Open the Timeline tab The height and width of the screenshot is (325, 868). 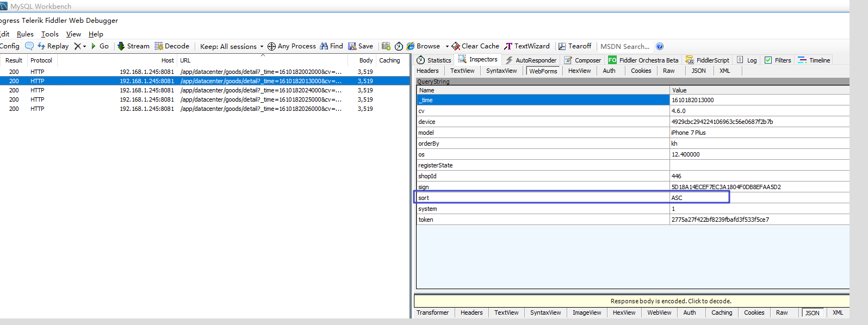[x=814, y=60]
